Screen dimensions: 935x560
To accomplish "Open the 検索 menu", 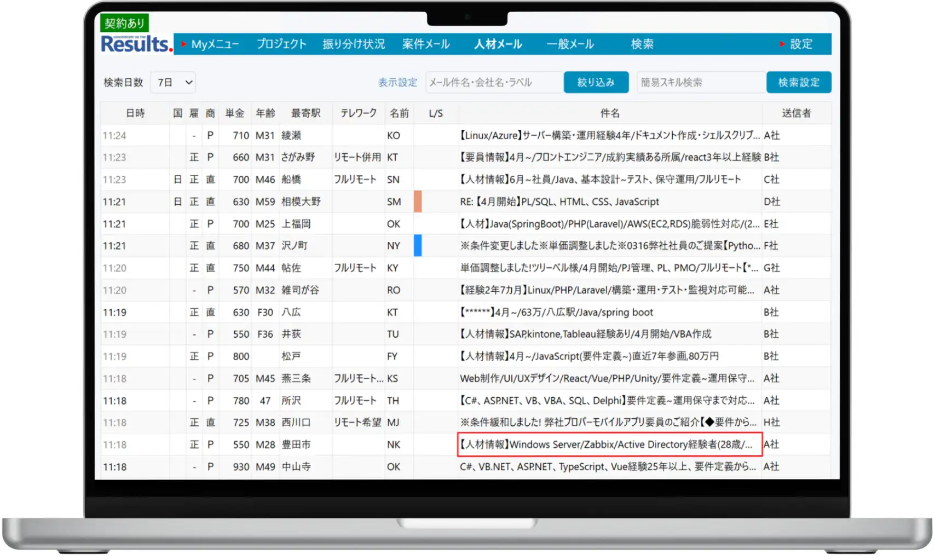I will (642, 44).
